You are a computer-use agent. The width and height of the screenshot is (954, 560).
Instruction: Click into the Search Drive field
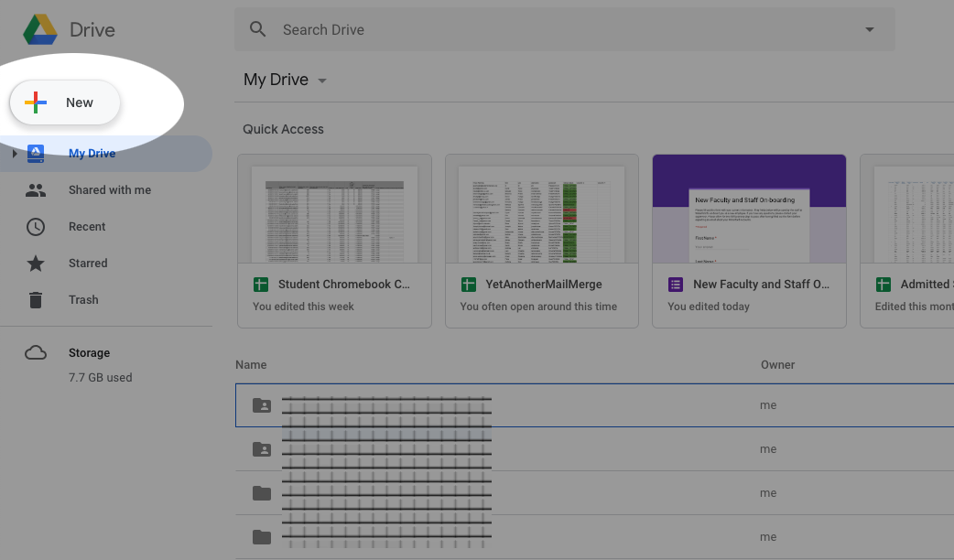pyautogui.click(x=549, y=29)
